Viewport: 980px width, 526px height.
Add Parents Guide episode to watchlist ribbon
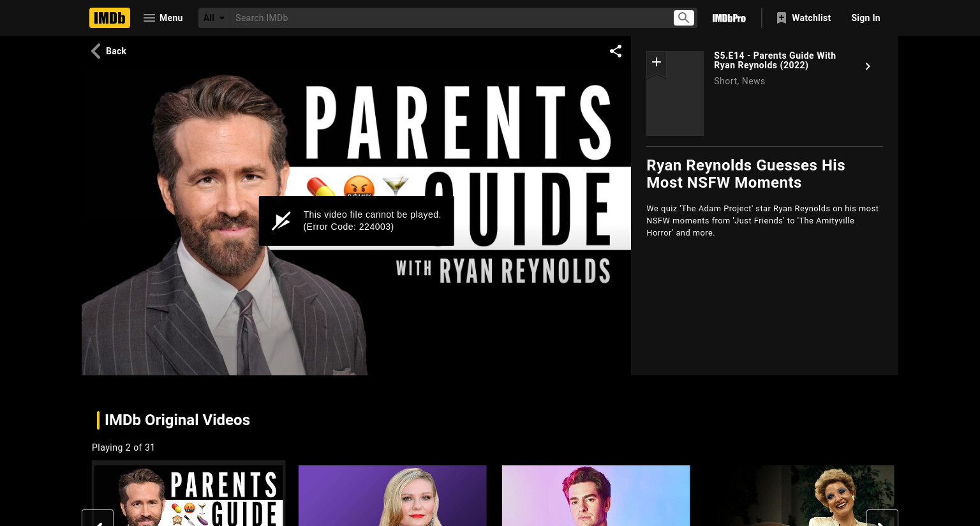point(656,63)
